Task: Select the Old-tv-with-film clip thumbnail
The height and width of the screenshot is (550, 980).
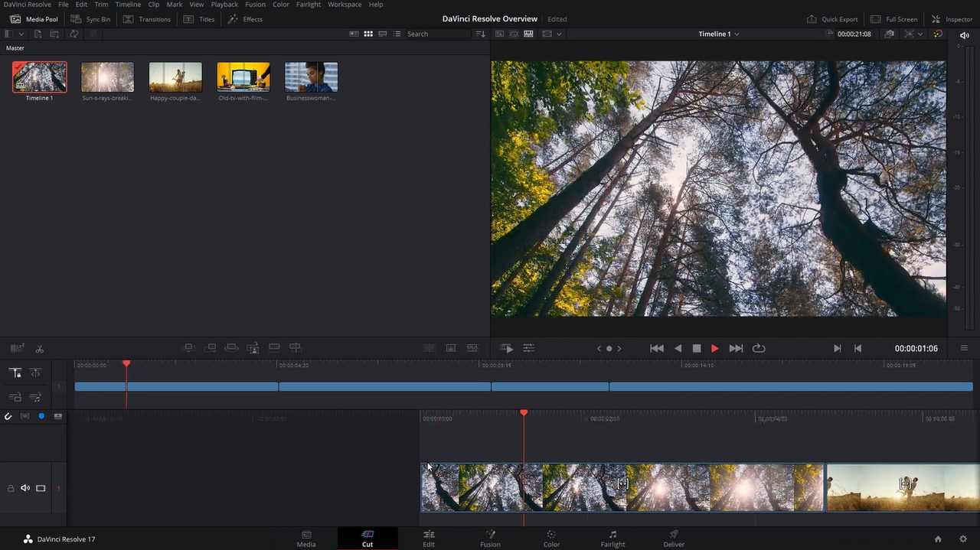Action: point(243,77)
